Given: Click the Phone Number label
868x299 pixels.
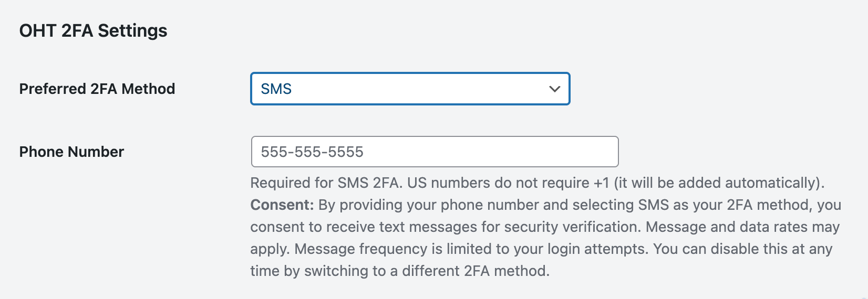Looking at the screenshot, I should tap(71, 152).
